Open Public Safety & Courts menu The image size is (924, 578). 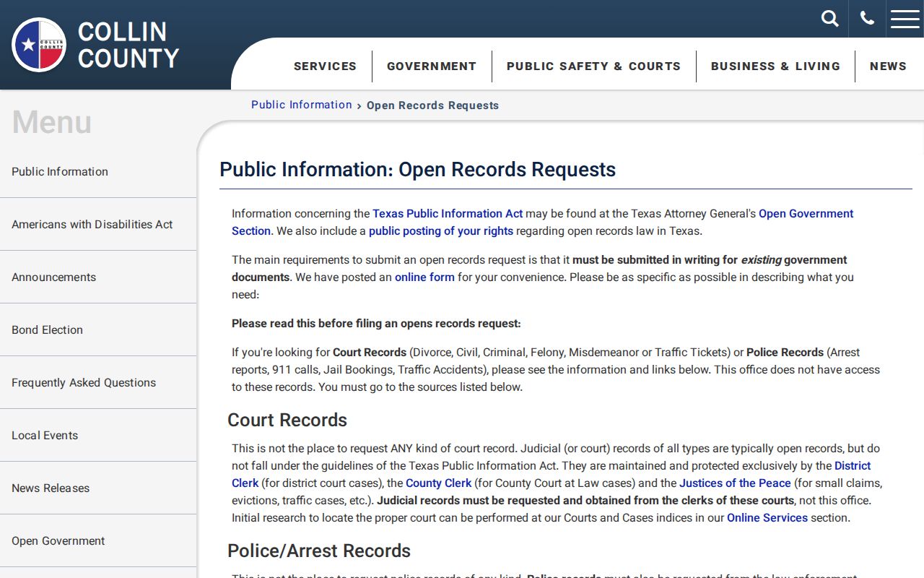[x=593, y=66]
